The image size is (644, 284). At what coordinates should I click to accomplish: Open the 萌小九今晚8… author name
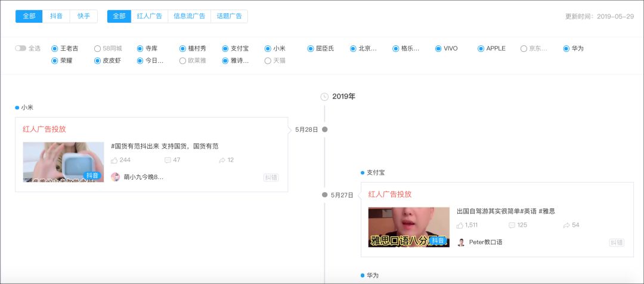click(x=144, y=177)
